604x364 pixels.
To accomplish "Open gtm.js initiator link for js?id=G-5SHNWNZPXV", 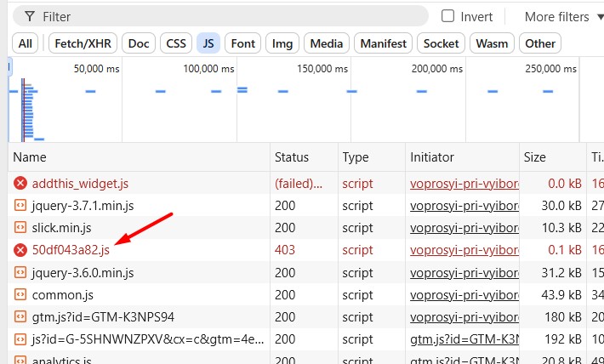I will point(464,339).
